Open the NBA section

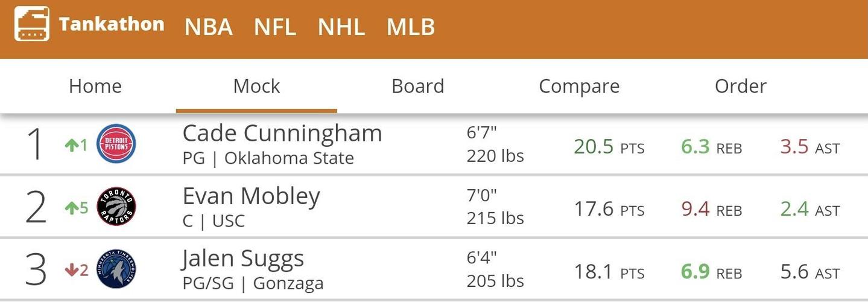[x=208, y=27]
